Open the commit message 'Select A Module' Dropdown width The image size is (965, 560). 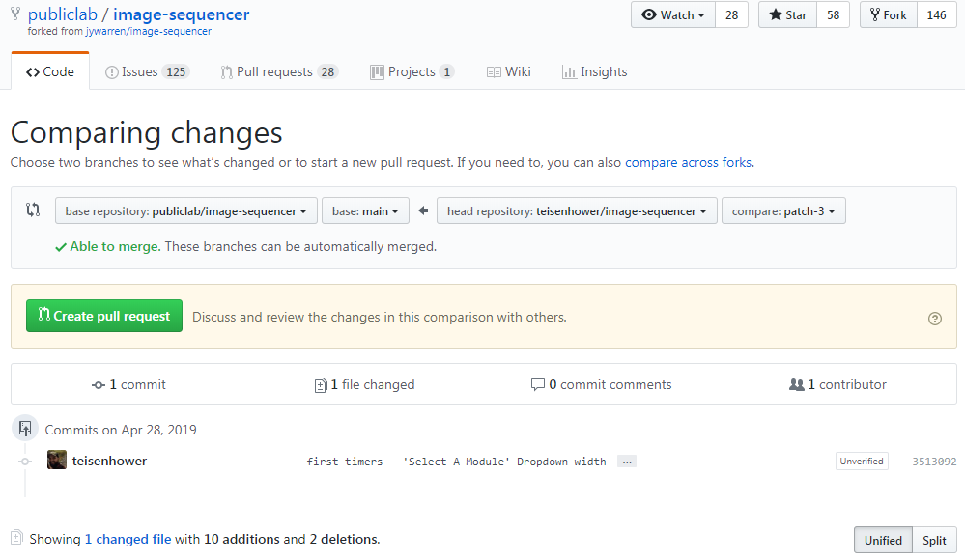456,462
